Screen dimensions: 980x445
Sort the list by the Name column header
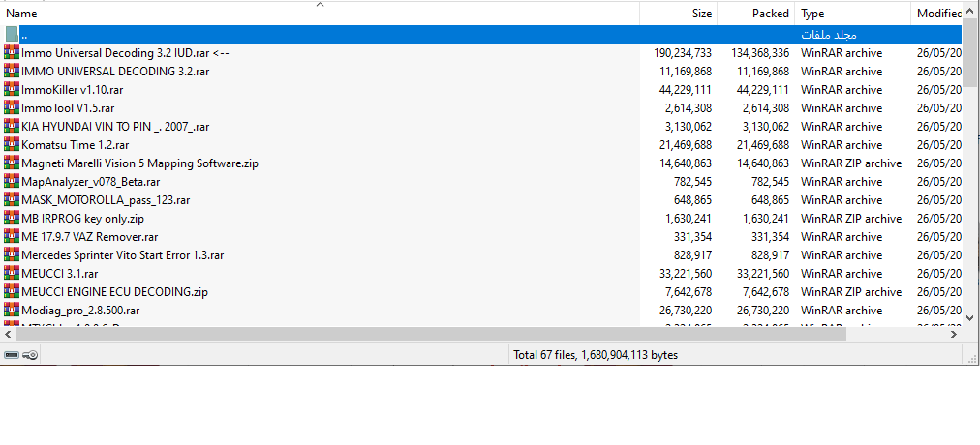(x=320, y=14)
